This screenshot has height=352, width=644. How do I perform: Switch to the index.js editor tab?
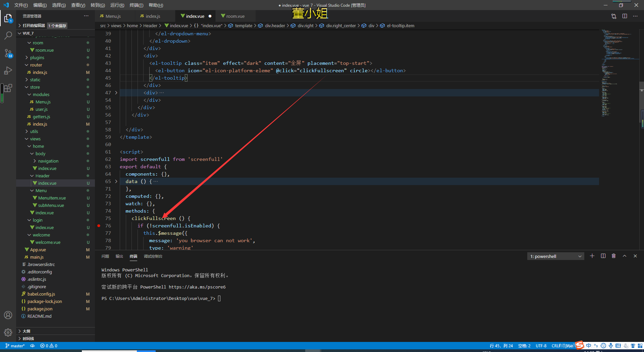point(153,16)
